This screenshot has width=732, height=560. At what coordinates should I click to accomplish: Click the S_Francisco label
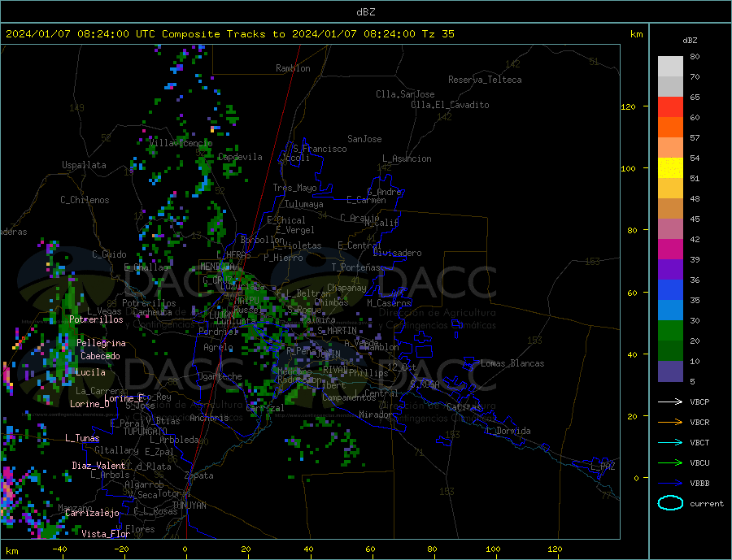coord(320,150)
